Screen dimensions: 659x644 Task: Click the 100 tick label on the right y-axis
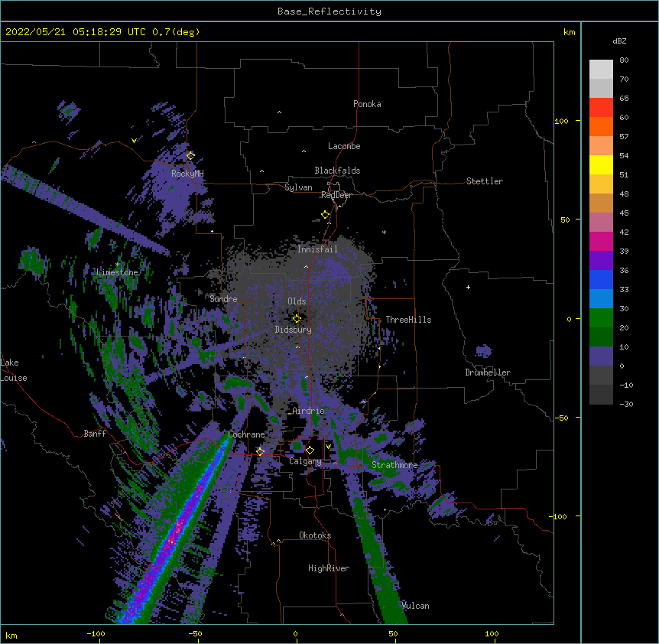pos(561,121)
